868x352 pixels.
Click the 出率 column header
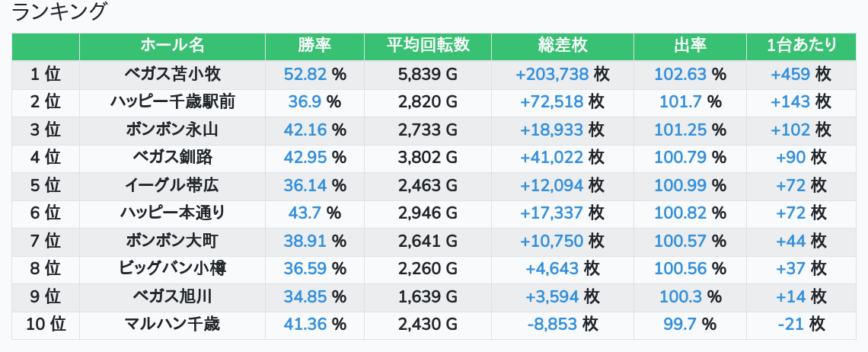691,46
